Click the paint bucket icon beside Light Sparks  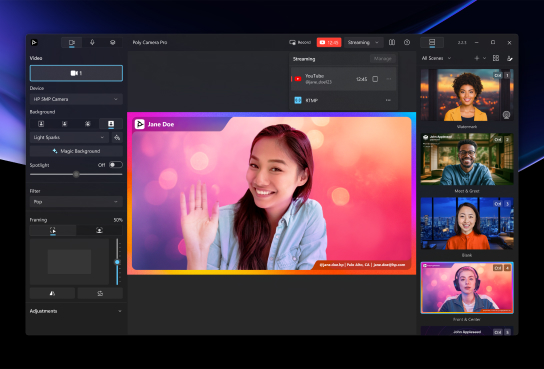117,138
